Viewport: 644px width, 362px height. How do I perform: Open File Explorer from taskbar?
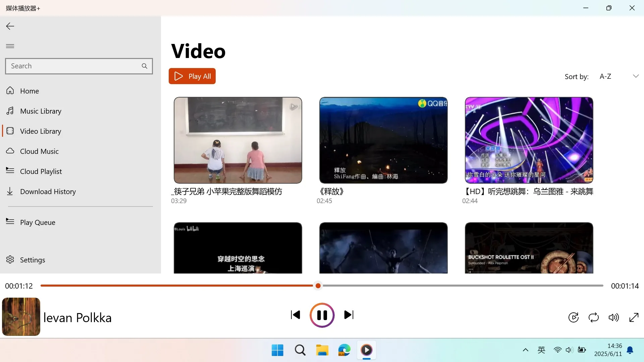click(x=322, y=350)
